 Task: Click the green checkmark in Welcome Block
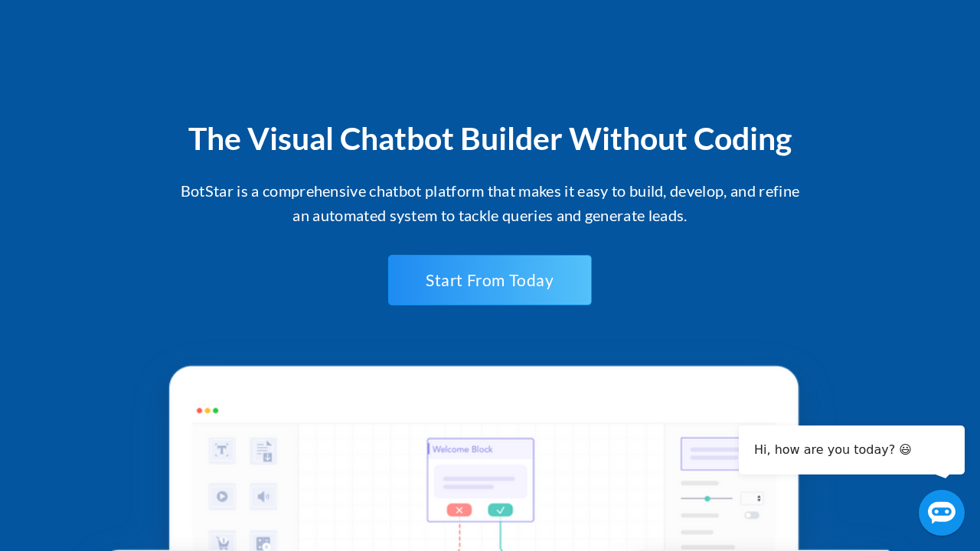500,510
